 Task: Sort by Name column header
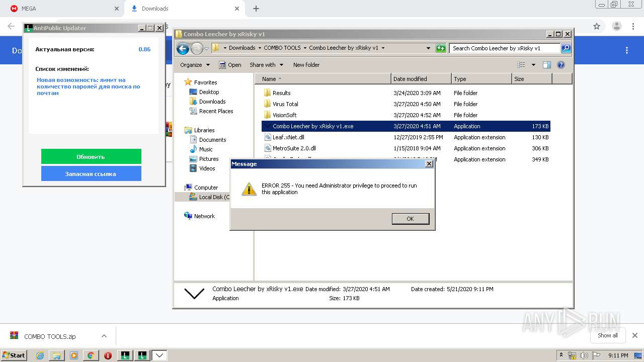tap(323, 79)
